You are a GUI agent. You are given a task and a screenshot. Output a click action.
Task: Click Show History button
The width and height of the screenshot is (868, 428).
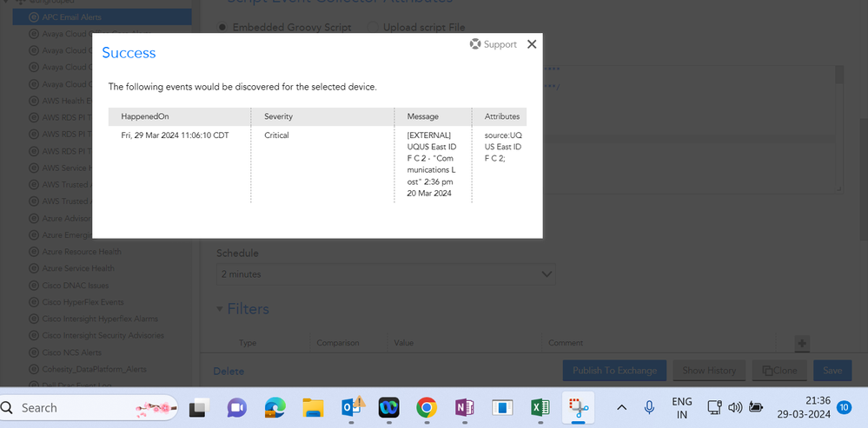[709, 371]
